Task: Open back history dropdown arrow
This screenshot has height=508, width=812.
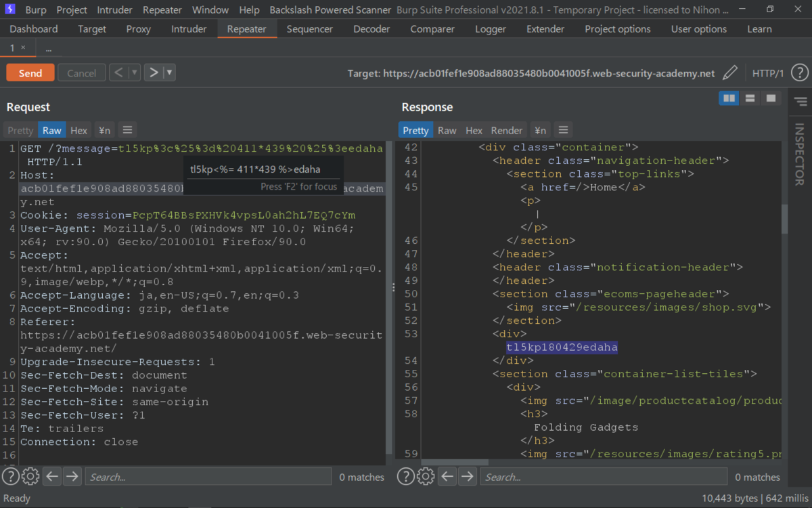Action: 134,72
